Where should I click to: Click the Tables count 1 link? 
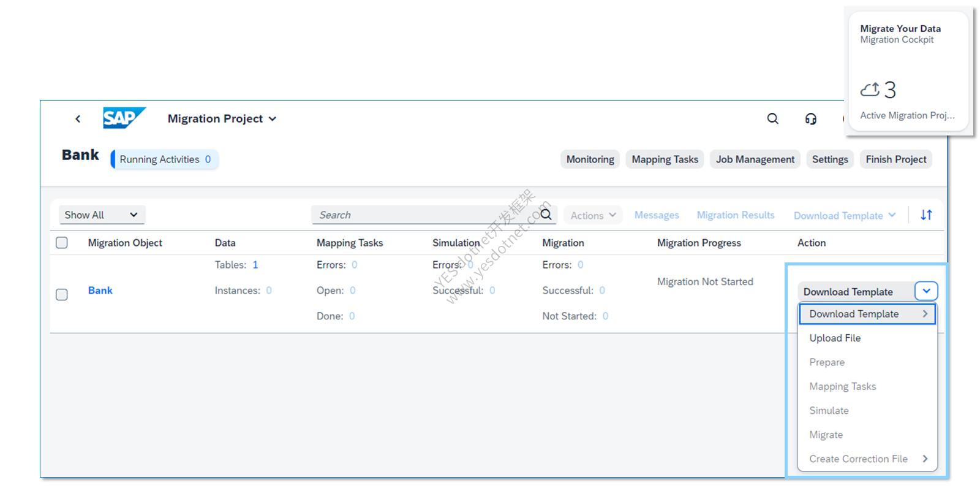point(255,265)
